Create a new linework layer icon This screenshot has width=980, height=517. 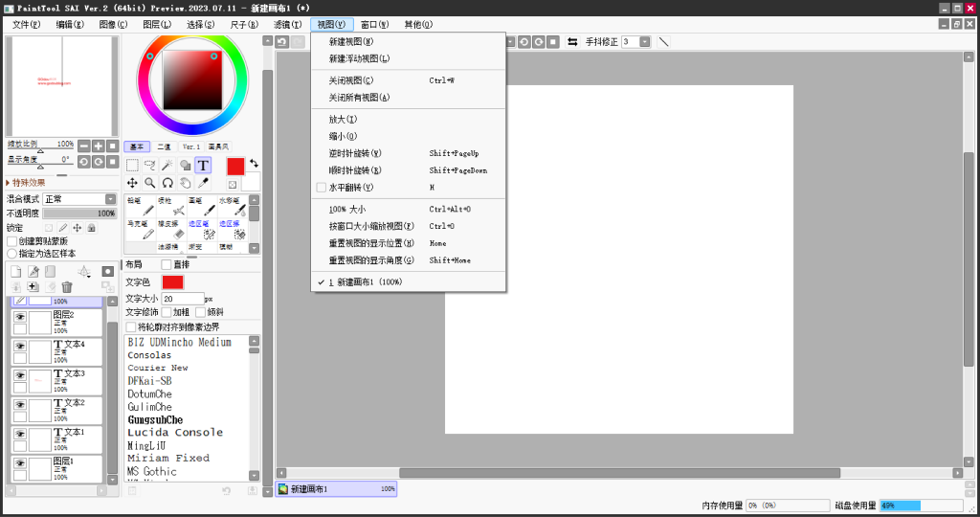[33, 271]
